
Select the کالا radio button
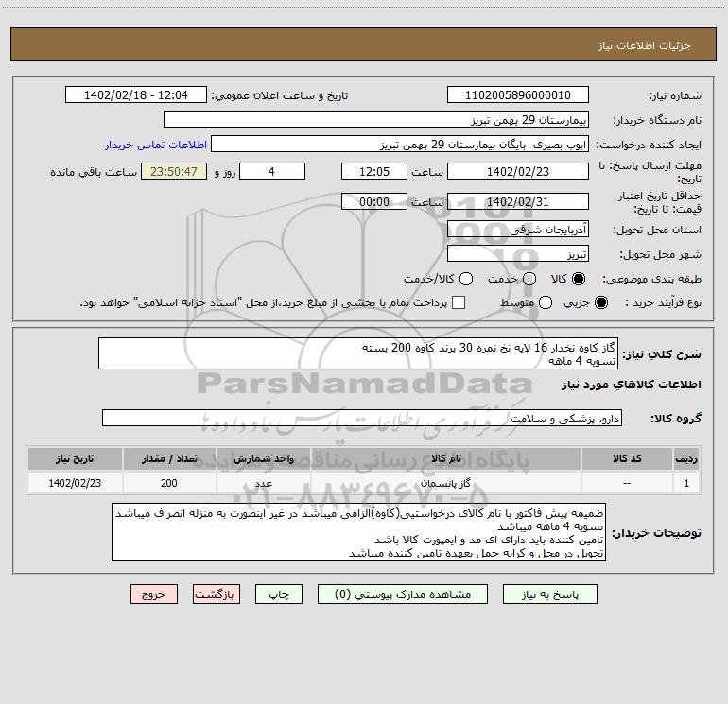click(x=579, y=279)
